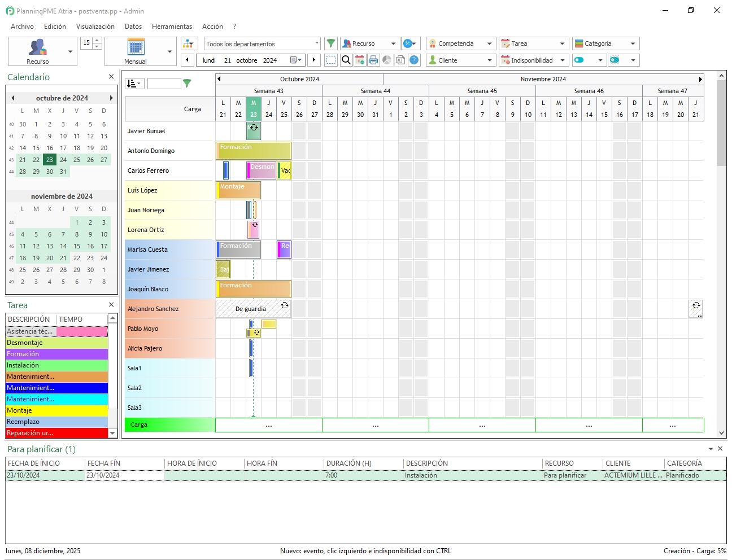This screenshot has width=732, height=560.
Task: Toggle the hatched availability switch in the toolbar
Action: [617, 60]
